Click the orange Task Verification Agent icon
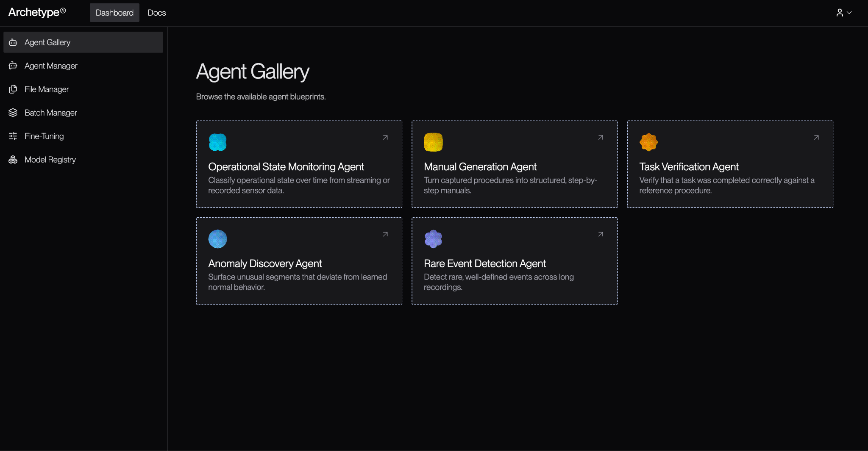Image resolution: width=868 pixels, height=451 pixels. click(648, 142)
